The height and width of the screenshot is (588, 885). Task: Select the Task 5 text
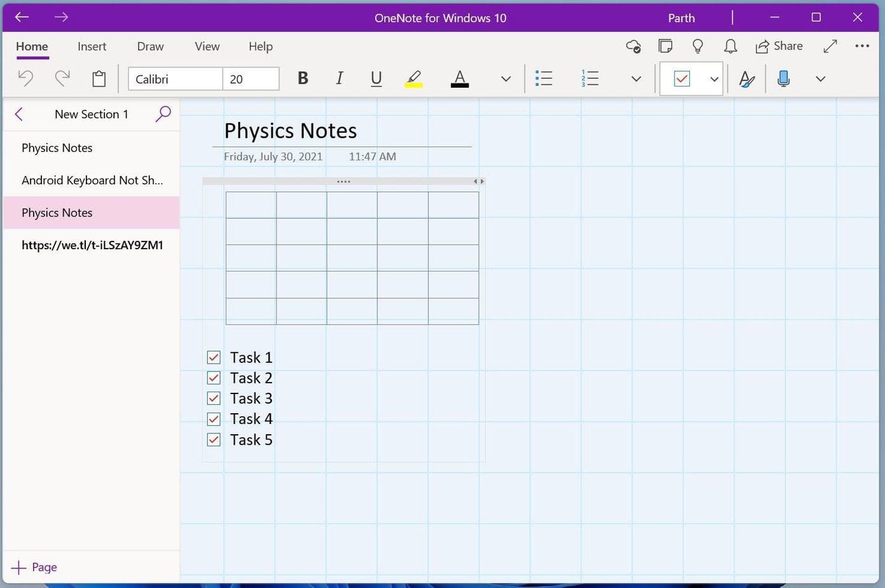coord(251,439)
